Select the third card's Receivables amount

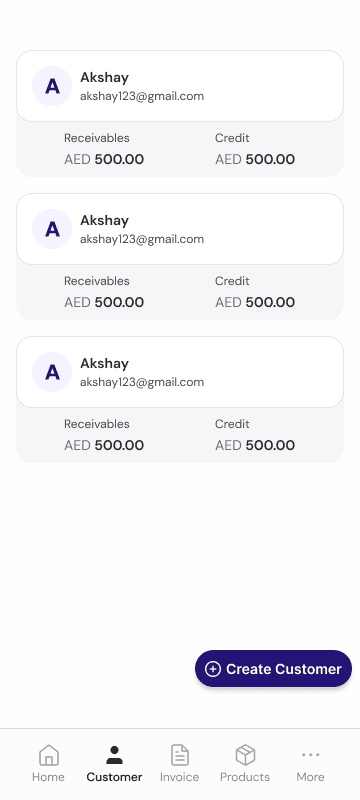click(x=104, y=445)
